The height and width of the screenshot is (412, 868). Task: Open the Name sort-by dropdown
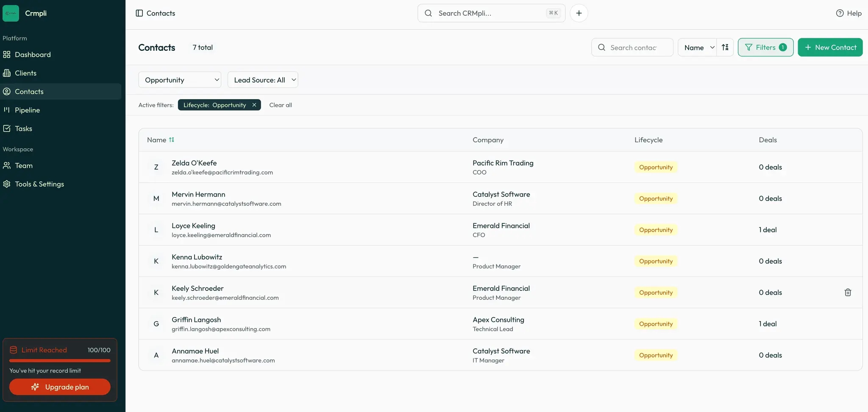tap(698, 47)
